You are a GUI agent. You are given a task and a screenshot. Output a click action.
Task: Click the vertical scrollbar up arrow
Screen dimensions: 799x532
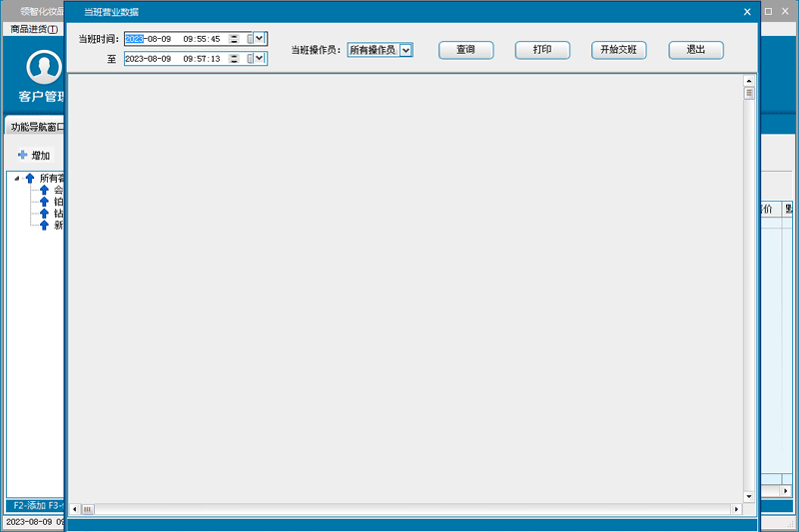click(x=748, y=81)
